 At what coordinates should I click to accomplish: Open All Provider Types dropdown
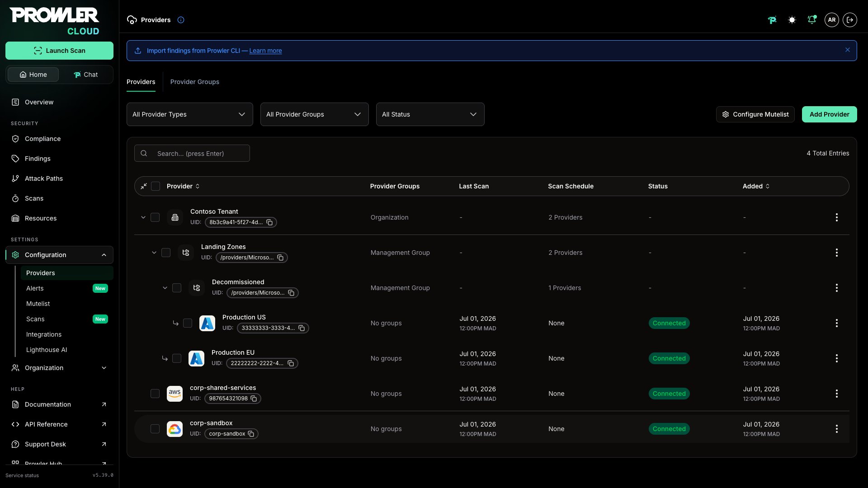tap(189, 114)
